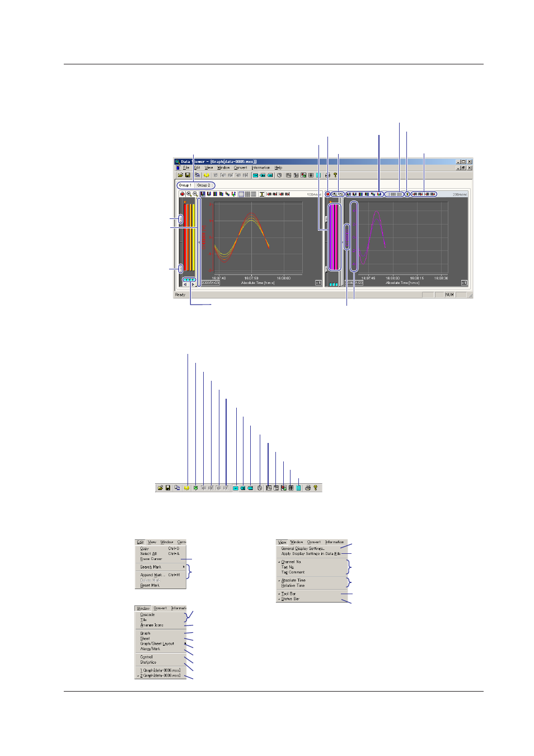
Task: Switch to Group 1 tab
Action: click(x=185, y=185)
